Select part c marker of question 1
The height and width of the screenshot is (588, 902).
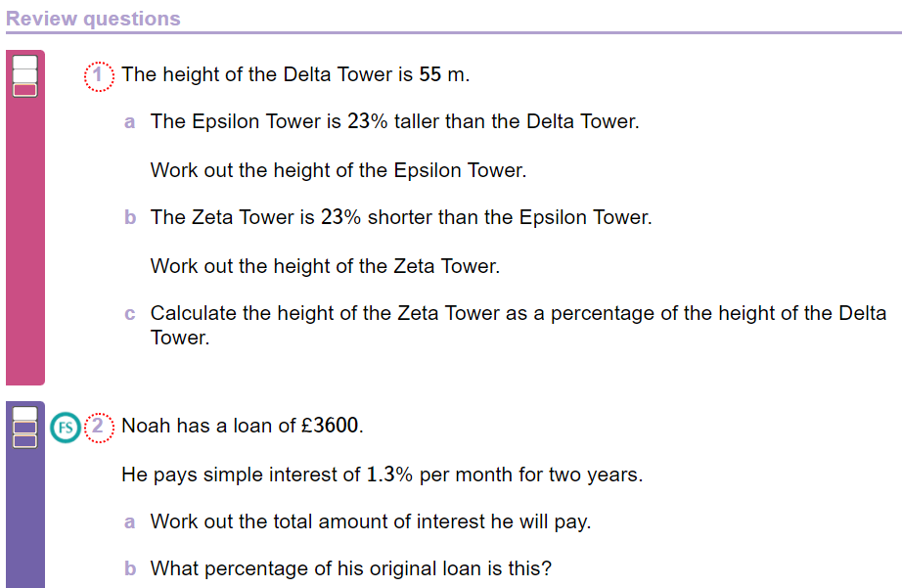point(129,313)
